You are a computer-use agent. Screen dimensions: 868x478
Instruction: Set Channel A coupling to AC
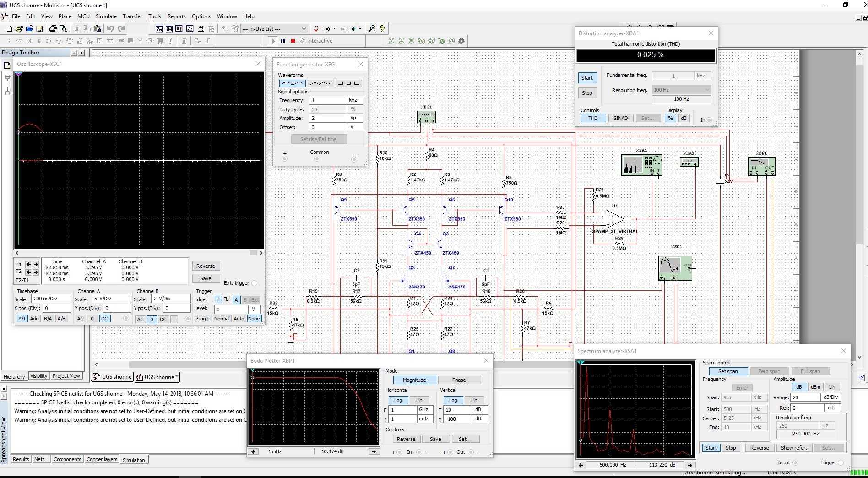(80, 319)
